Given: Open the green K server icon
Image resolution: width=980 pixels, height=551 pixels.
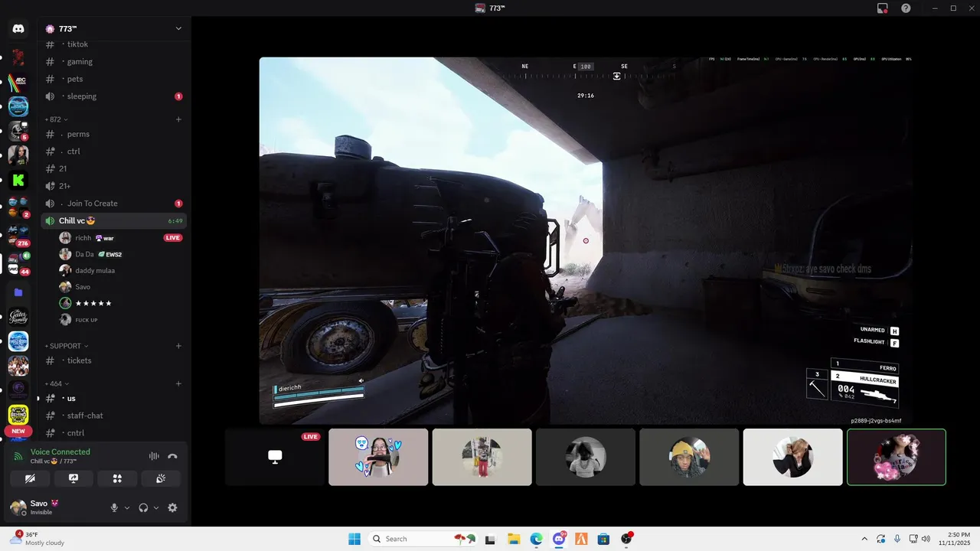Looking at the screenshot, I should (x=18, y=181).
